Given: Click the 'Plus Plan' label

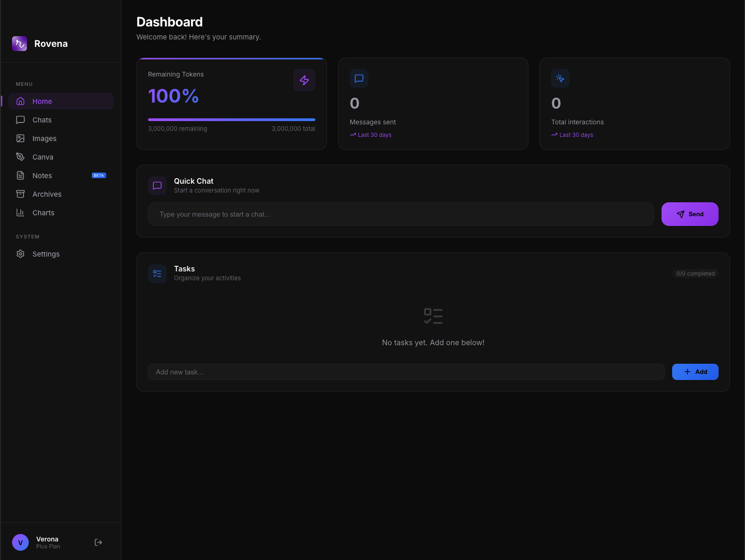Looking at the screenshot, I should (48, 547).
